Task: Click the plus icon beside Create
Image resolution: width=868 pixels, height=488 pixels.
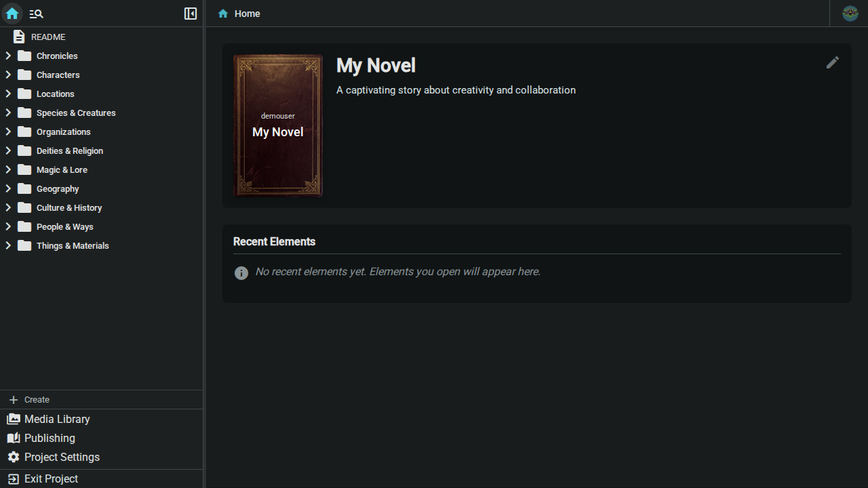Action: point(14,400)
